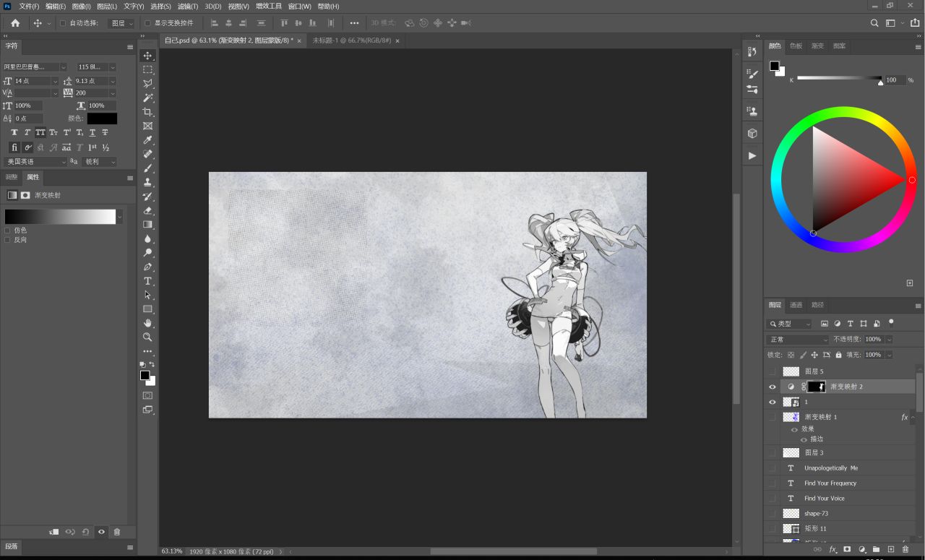Choose the Zoom tool in the toolbar
This screenshot has height=560, width=925.
[147, 337]
